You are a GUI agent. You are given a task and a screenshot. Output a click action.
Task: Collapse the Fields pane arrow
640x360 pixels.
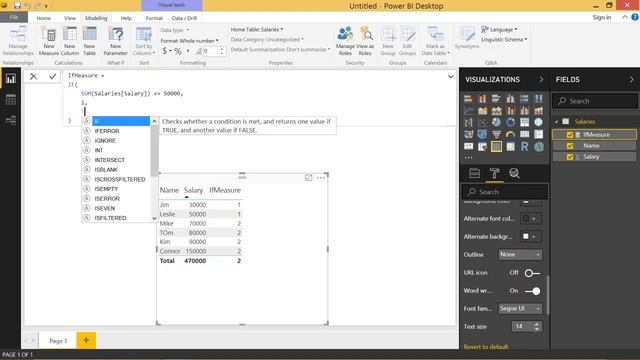(x=631, y=80)
